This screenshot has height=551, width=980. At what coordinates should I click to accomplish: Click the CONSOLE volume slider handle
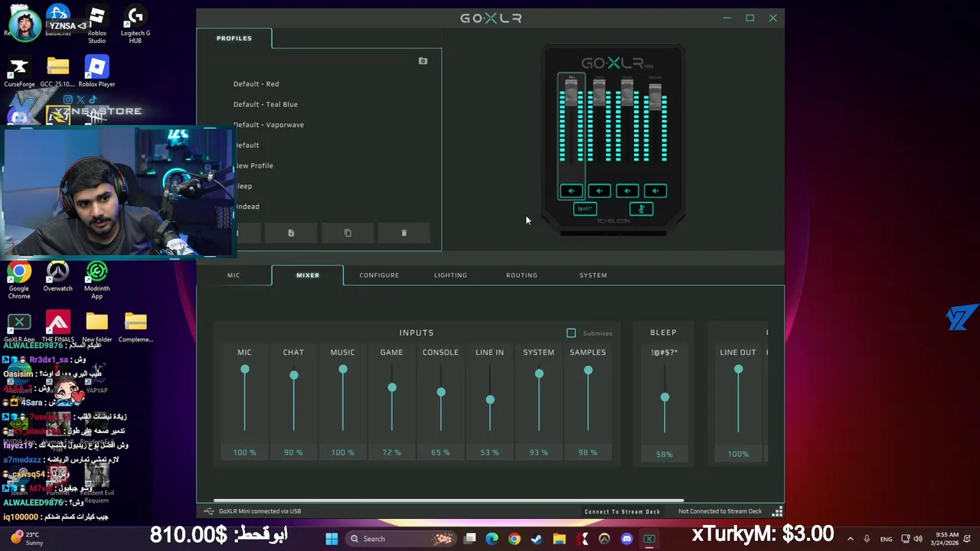[441, 393]
